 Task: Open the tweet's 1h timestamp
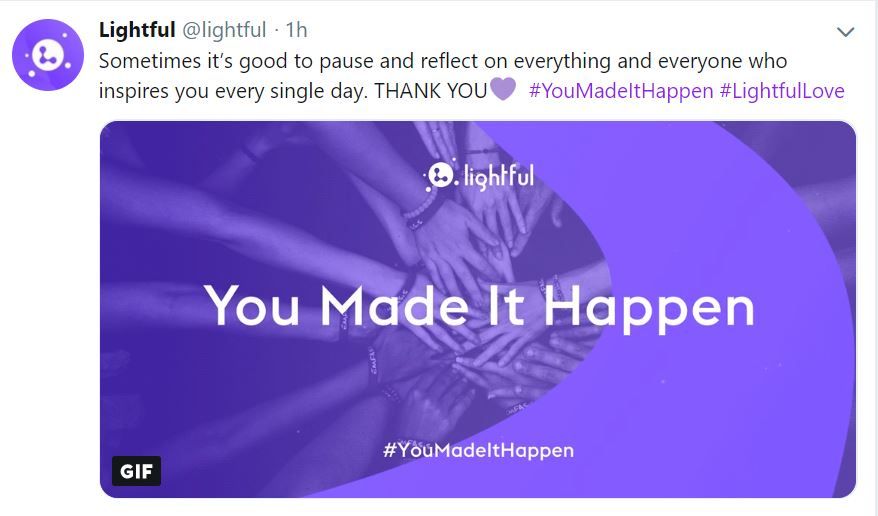[297, 30]
